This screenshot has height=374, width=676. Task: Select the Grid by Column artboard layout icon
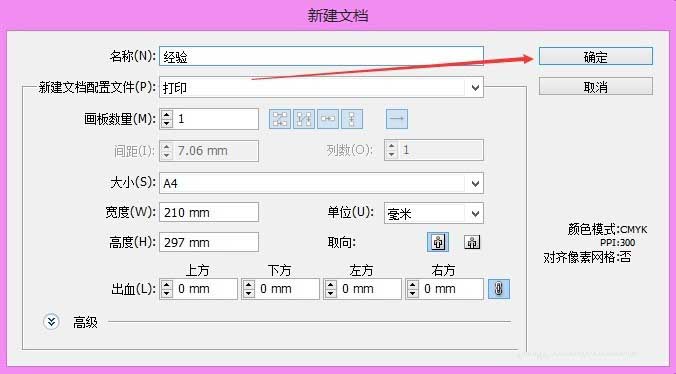click(x=304, y=118)
